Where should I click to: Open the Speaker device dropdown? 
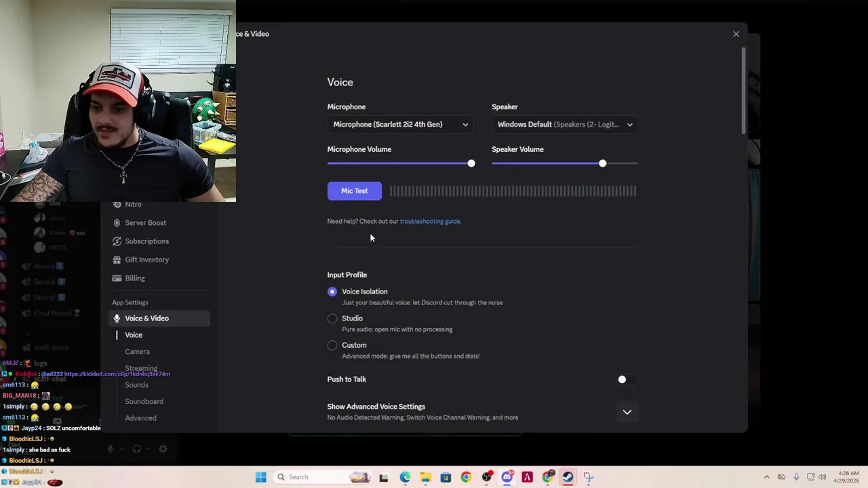(565, 124)
